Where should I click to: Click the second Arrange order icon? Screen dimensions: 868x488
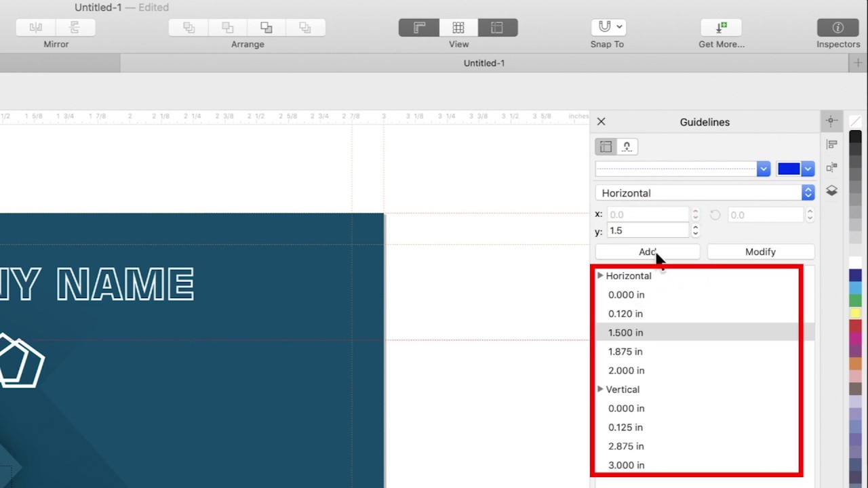pos(228,27)
